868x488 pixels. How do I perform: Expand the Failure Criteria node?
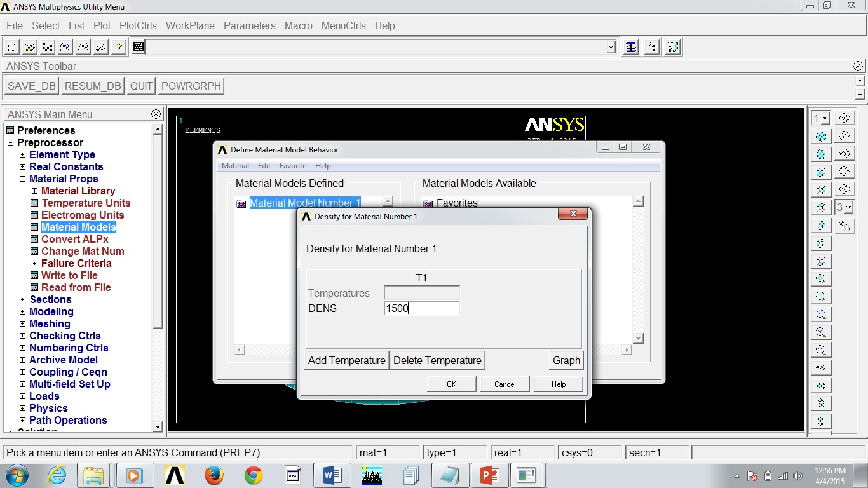tap(34, 263)
